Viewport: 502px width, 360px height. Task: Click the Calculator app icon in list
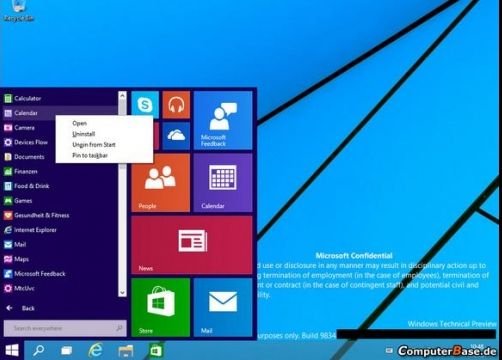point(8,98)
